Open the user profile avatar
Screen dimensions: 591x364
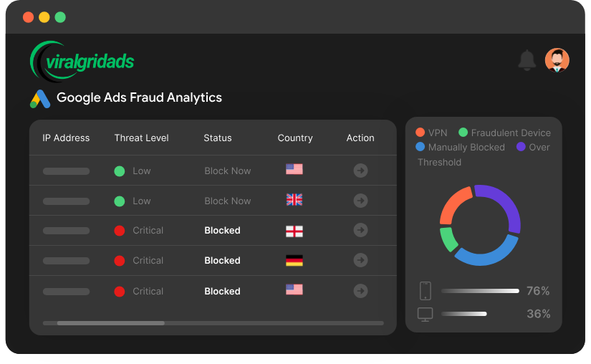pyautogui.click(x=557, y=60)
